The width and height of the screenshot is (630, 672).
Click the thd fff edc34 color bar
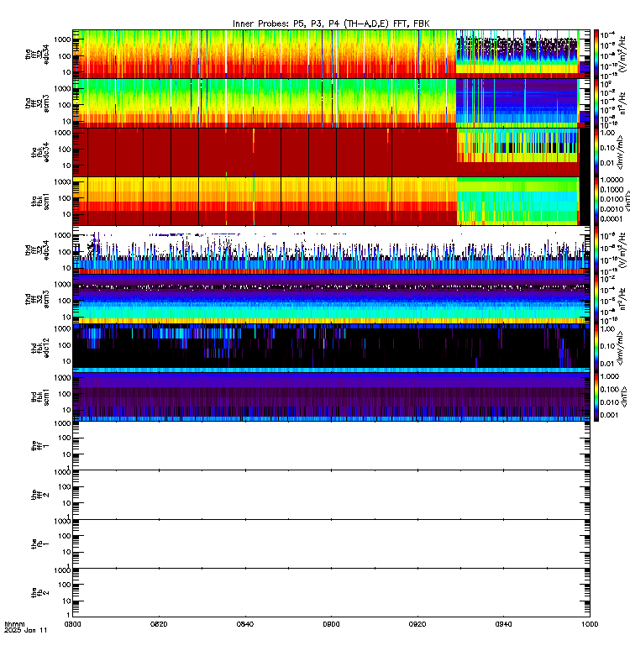click(x=596, y=250)
